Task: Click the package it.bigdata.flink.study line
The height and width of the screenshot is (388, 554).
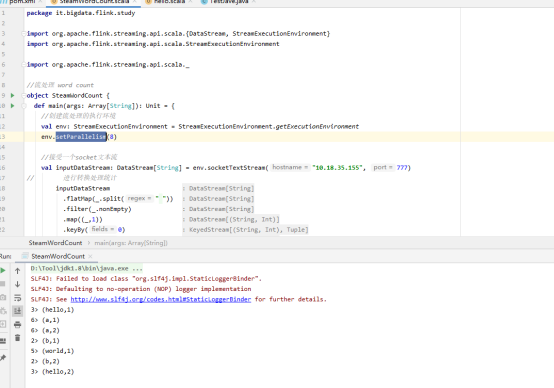Action: coord(81,13)
